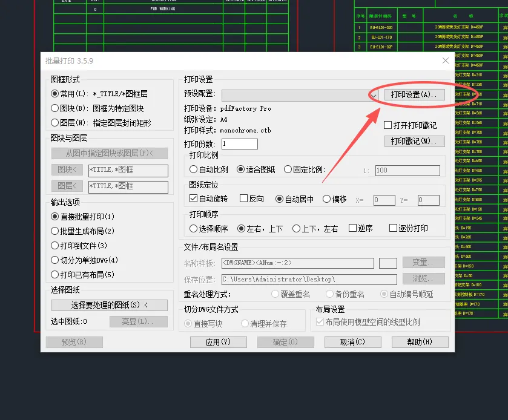Open 打印戳记(M) settings button
Viewport: 508px width, 420px height.
[414, 141]
